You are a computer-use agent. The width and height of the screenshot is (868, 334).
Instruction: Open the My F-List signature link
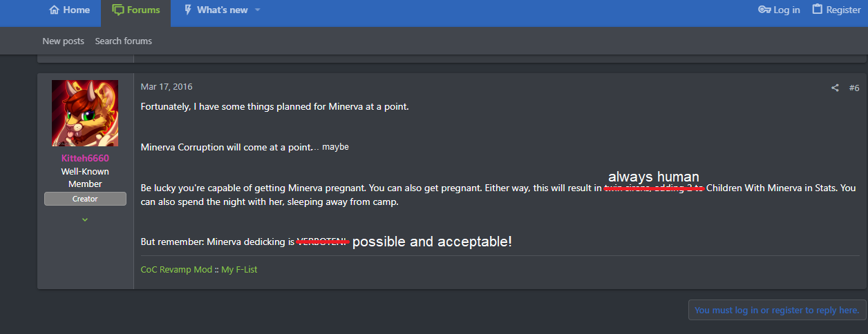tap(239, 269)
